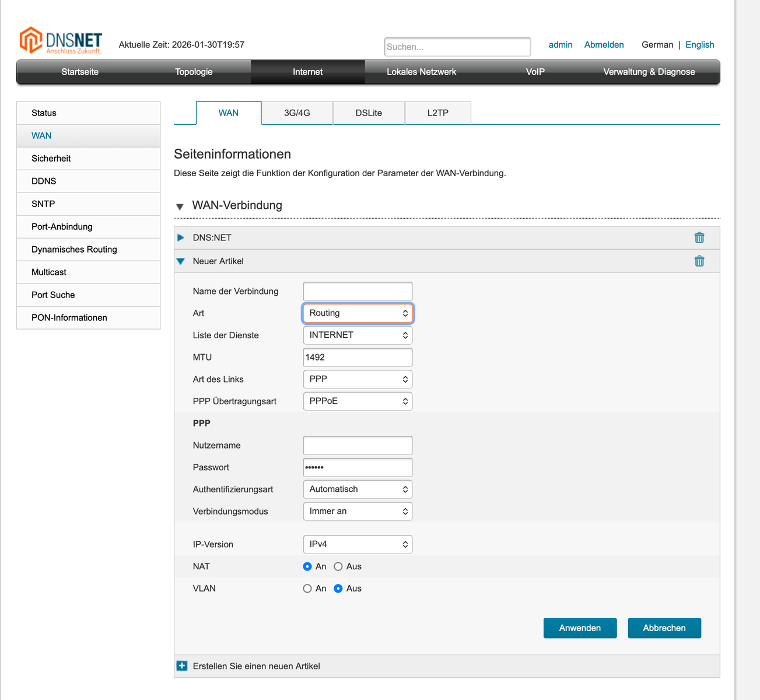Viewport: 760px width, 700px height.
Task: Click the plus icon to create new article
Action: point(182,666)
